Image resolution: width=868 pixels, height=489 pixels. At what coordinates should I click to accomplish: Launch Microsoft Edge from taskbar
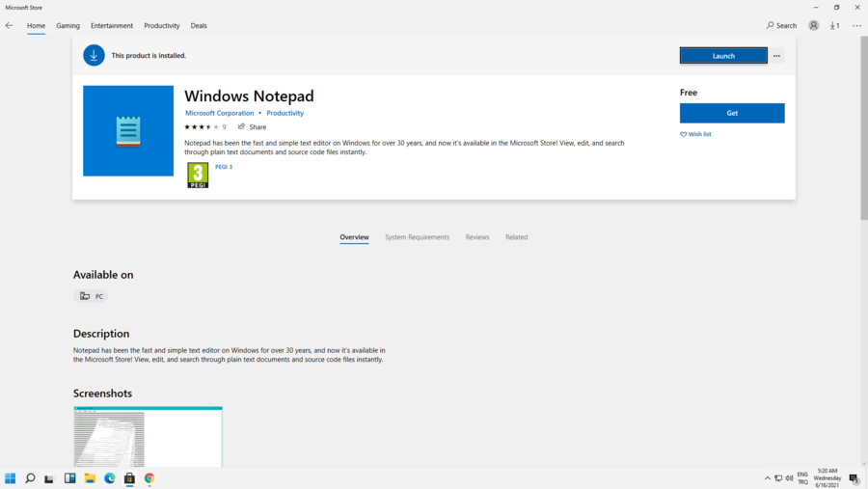click(x=110, y=478)
